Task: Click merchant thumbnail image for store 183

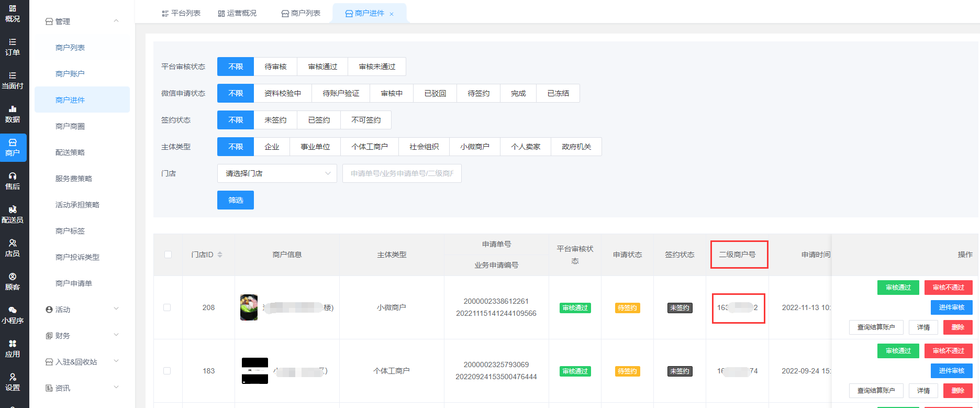Action: [255, 371]
